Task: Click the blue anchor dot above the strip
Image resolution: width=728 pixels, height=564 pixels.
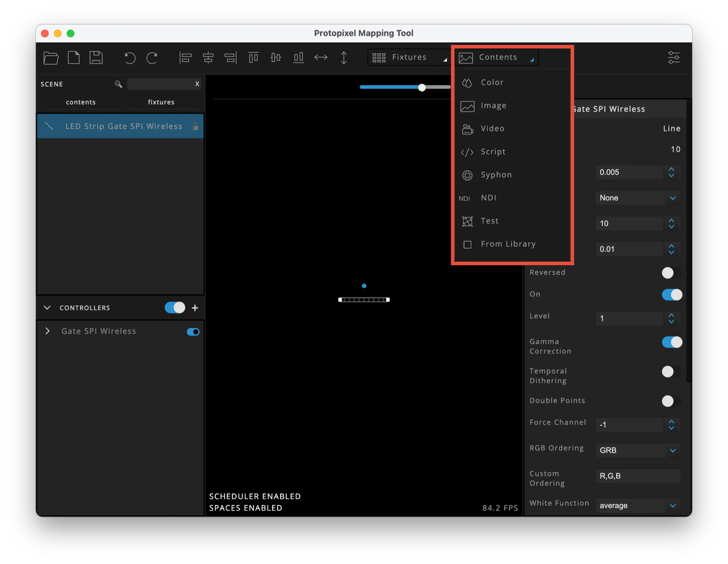Action: point(364,286)
